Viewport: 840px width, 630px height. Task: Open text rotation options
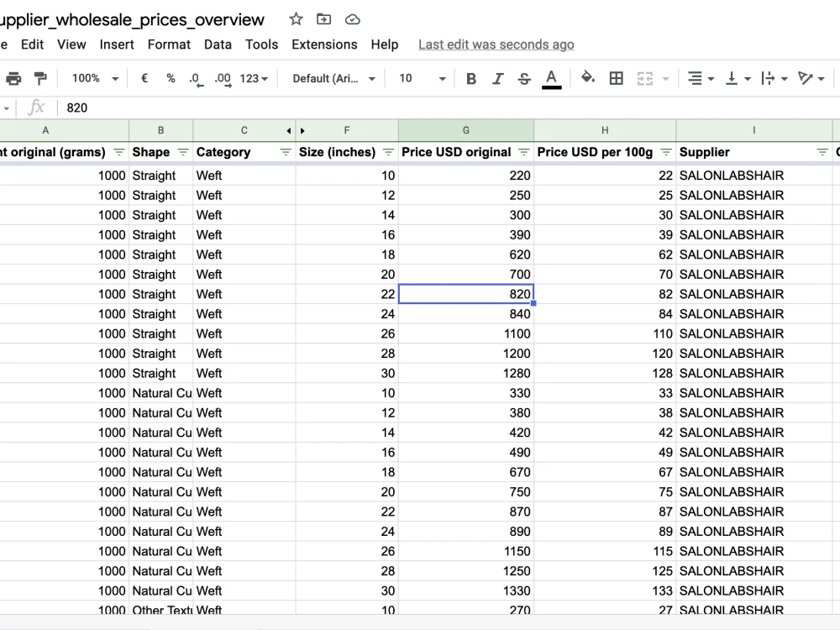[811, 79]
